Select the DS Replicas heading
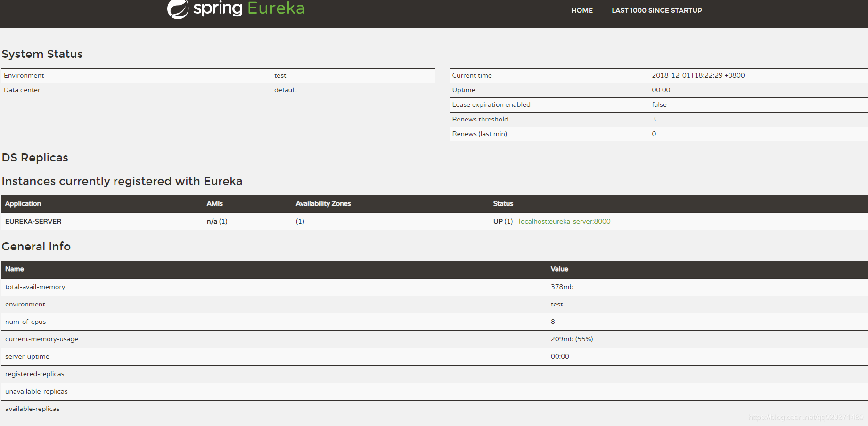 tap(35, 158)
